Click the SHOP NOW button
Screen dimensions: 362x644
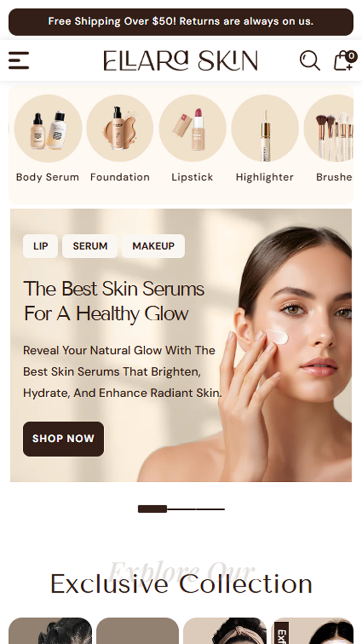(x=63, y=439)
